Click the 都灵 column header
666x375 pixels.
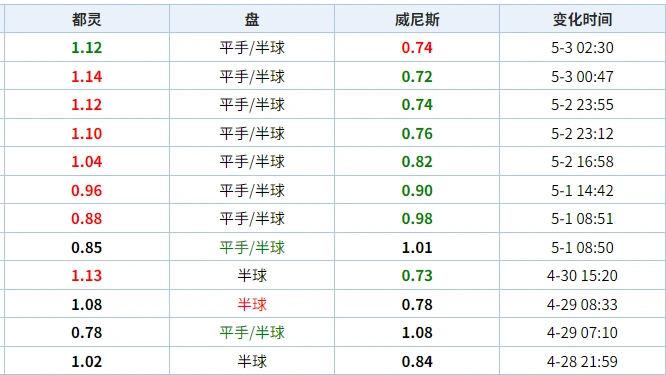click(87, 20)
